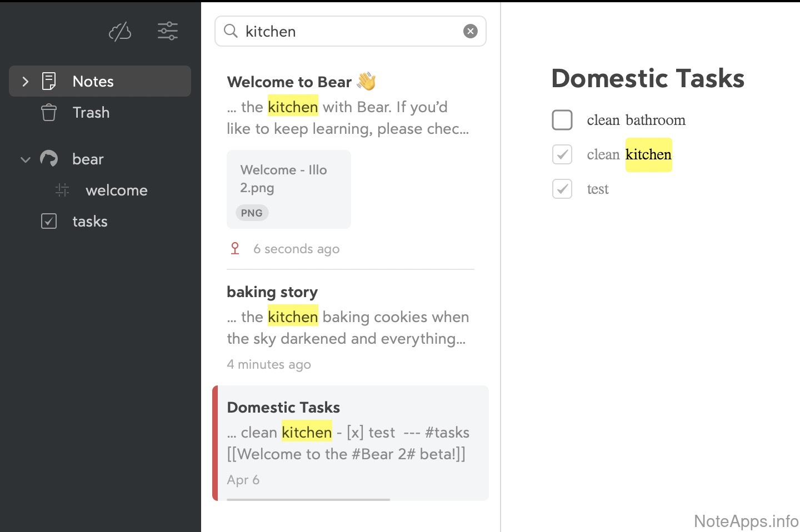The width and height of the screenshot is (800, 532).
Task: Click the tasks checkbox tag icon
Action: pos(49,222)
